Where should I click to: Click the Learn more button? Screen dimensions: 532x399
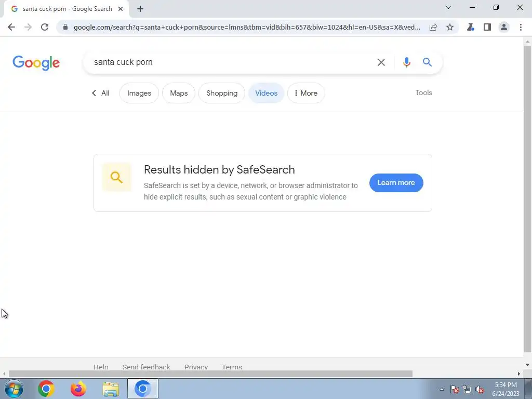[x=396, y=183]
